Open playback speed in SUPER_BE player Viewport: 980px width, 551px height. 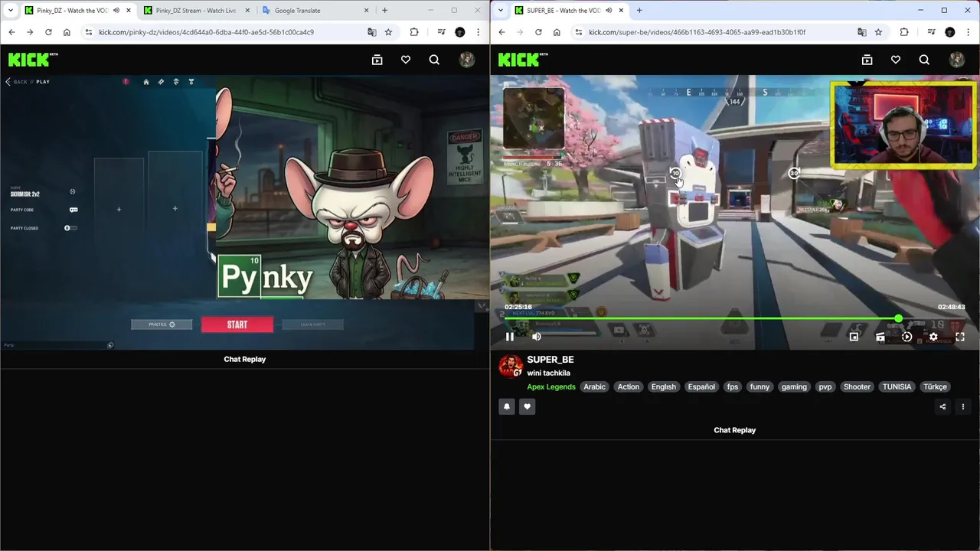(906, 337)
